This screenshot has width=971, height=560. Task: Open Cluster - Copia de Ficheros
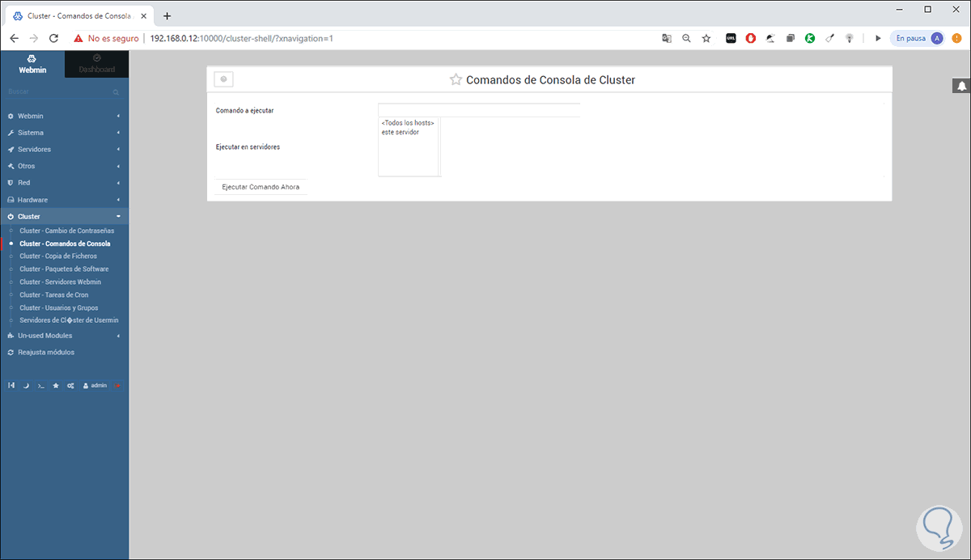coord(58,257)
